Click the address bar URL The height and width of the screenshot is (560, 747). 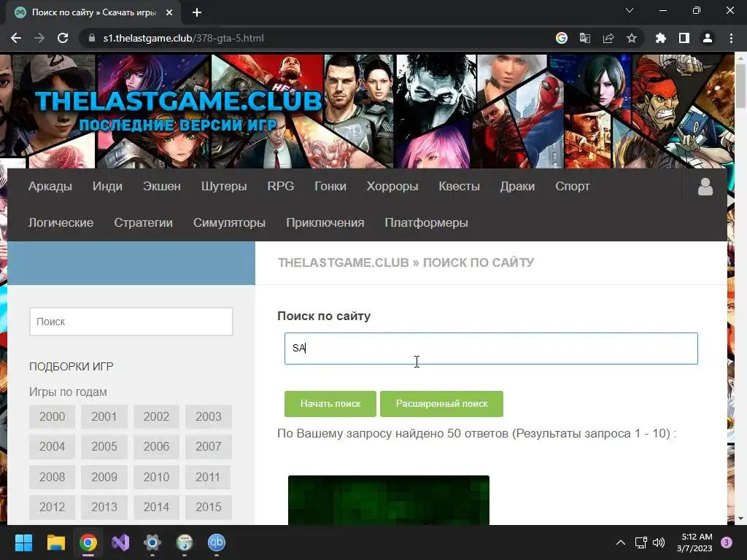coord(183,38)
